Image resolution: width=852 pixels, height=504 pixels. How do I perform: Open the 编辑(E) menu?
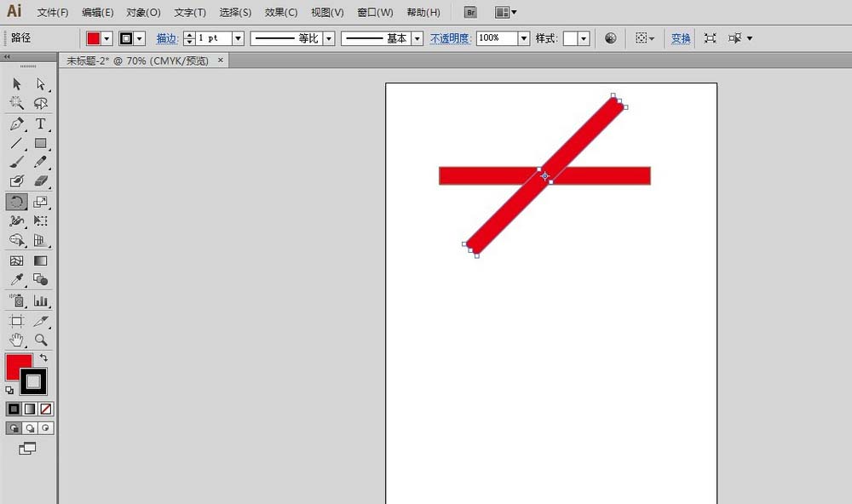(98, 12)
